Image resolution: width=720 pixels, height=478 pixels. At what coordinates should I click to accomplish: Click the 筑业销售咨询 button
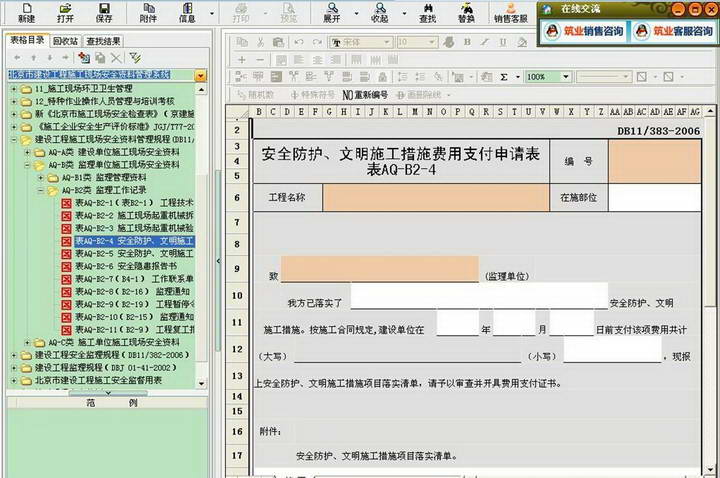coord(584,31)
